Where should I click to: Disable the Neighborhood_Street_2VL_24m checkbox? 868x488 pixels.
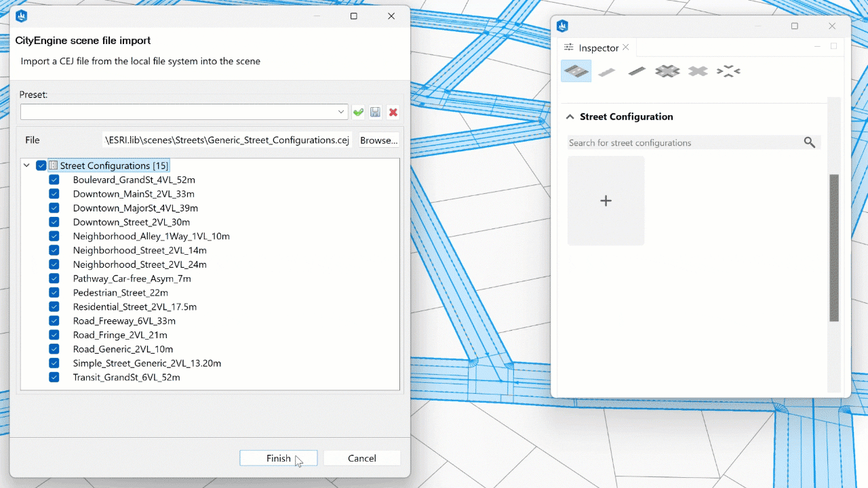pos(54,264)
